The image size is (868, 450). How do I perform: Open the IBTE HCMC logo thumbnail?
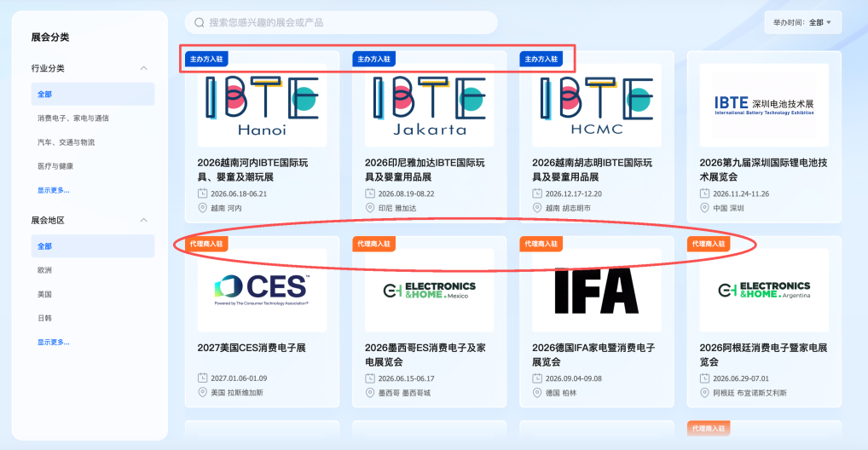tap(597, 105)
